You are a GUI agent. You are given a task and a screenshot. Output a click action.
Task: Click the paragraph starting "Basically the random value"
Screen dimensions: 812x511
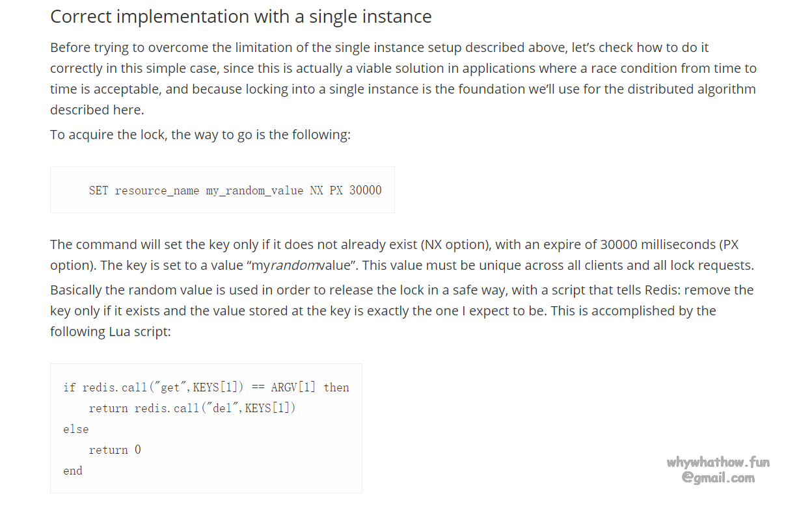(401, 300)
